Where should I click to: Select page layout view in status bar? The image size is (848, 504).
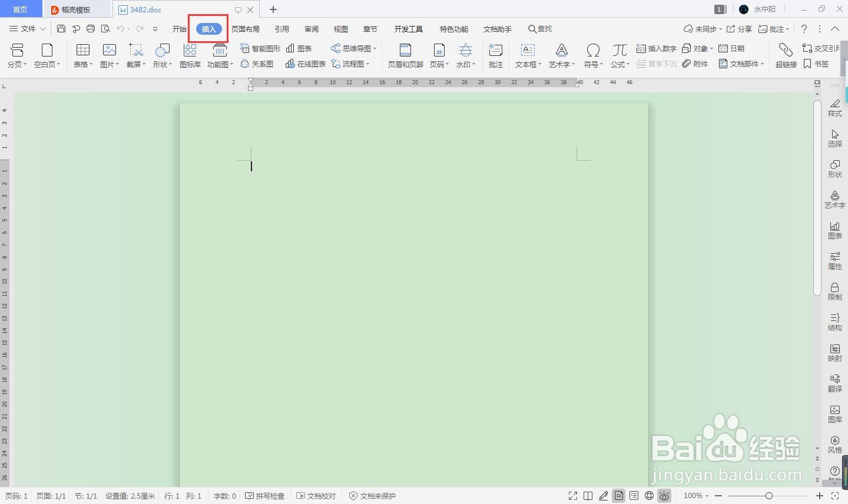[x=618, y=496]
